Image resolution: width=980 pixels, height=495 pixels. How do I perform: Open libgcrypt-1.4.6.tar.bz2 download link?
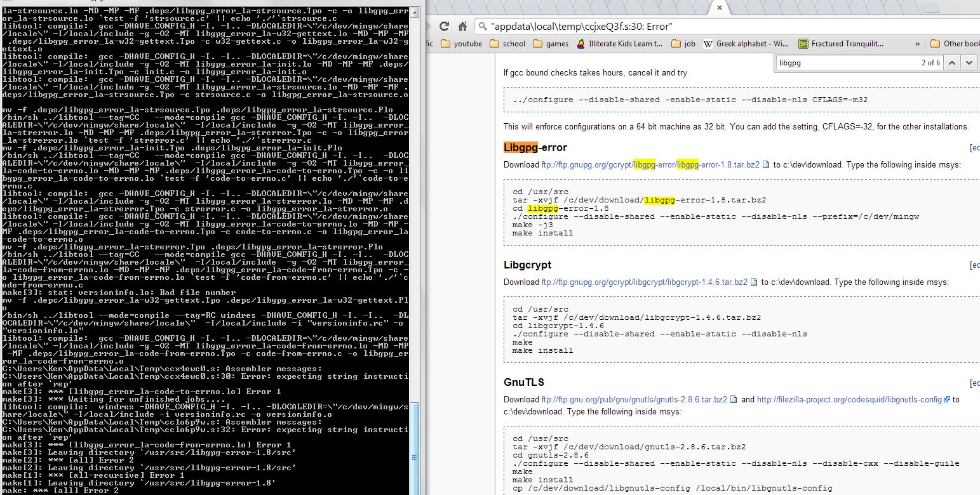644,282
